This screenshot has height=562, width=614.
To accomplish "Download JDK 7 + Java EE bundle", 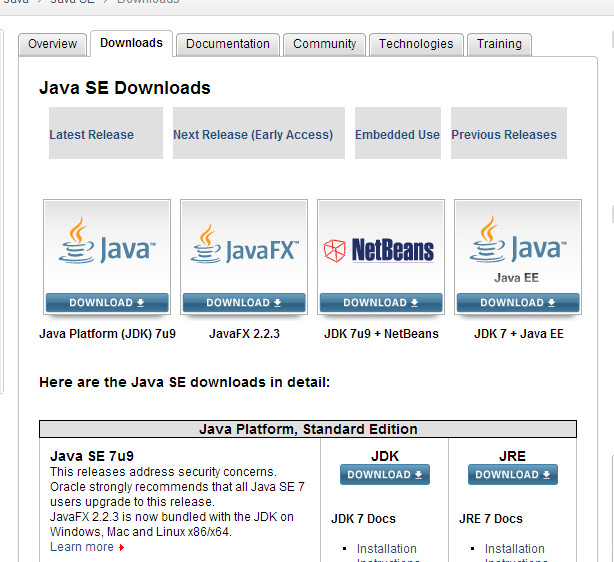I will (517, 303).
